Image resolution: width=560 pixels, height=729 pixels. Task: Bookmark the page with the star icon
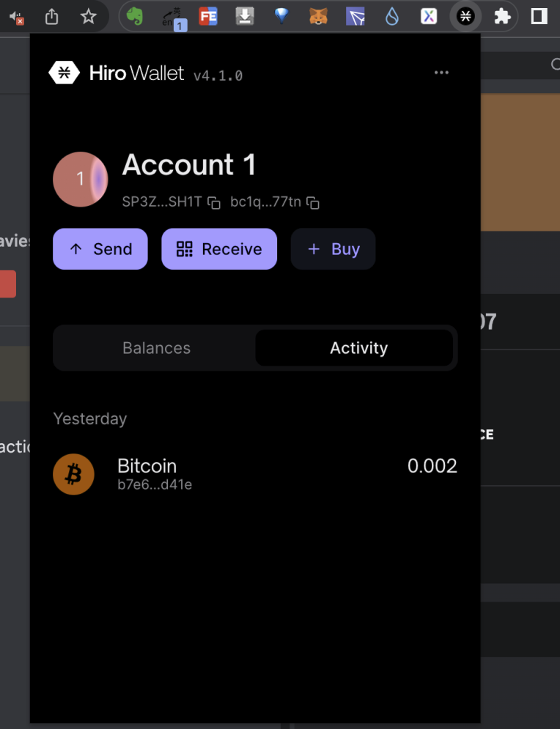click(89, 16)
